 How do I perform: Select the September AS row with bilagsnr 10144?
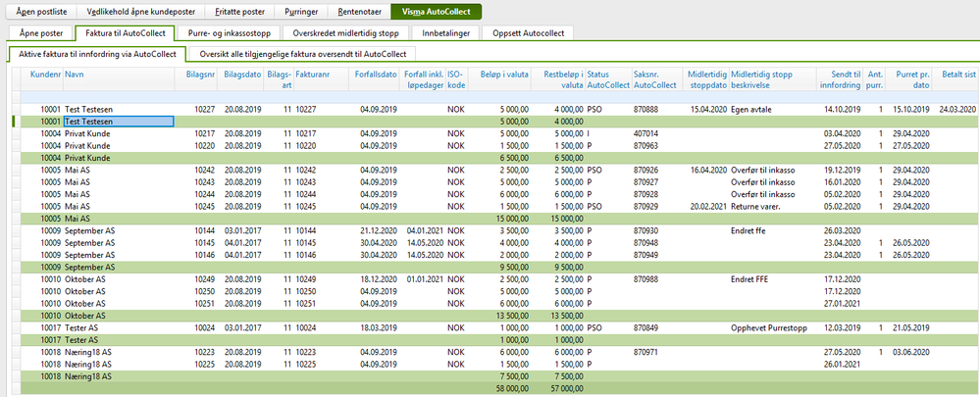point(500,230)
